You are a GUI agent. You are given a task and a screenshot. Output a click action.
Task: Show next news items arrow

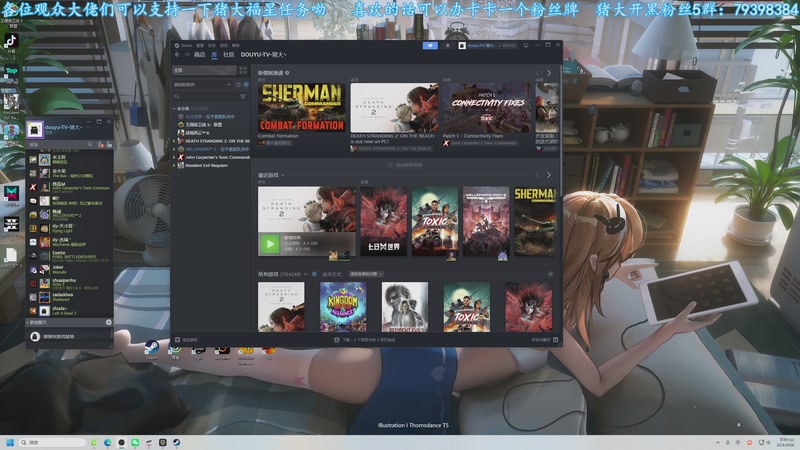[549, 73]
